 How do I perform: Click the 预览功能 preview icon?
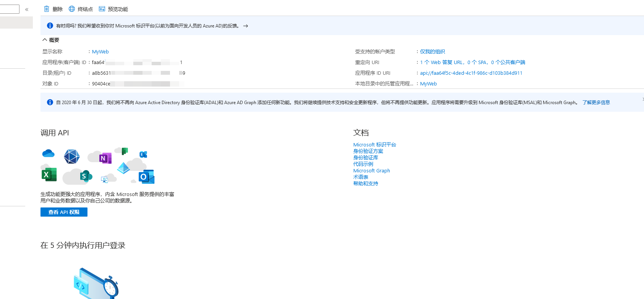point(102,9)
